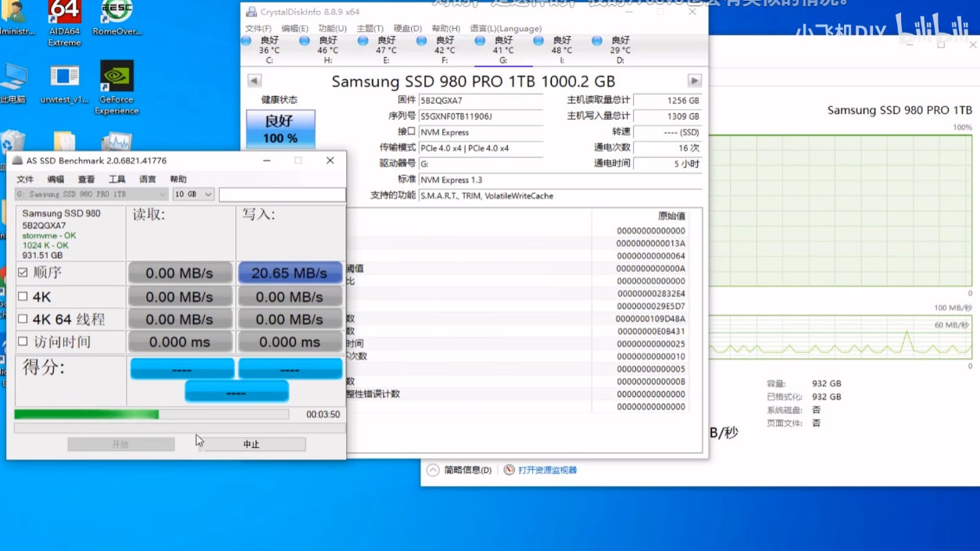980x551 pixels.
Task: Click the 良好 100 % health status button
Action: point(281,129)
